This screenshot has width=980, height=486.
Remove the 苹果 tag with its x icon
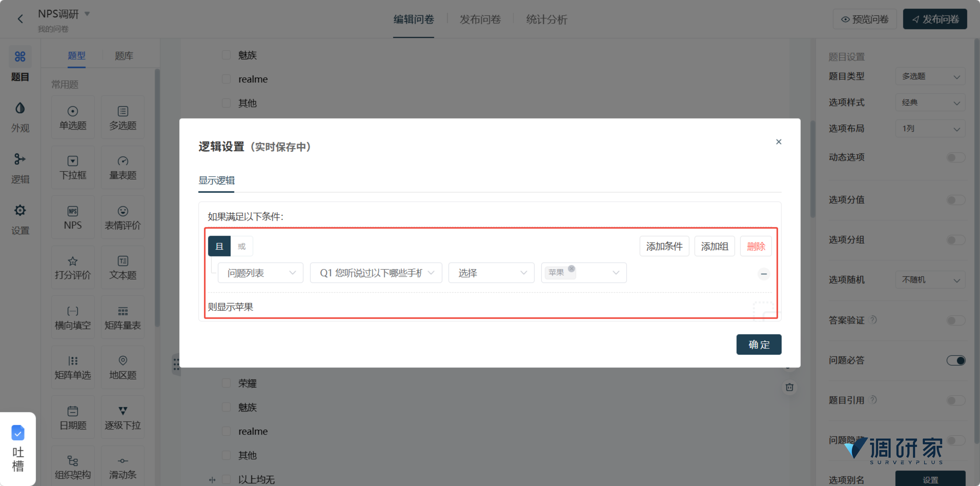[571, 269]
